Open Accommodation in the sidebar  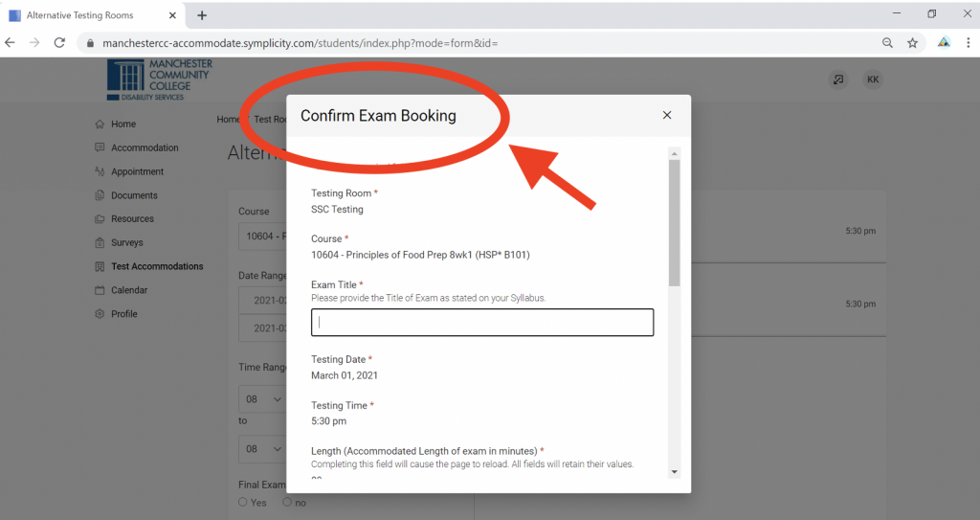point(145,147)
